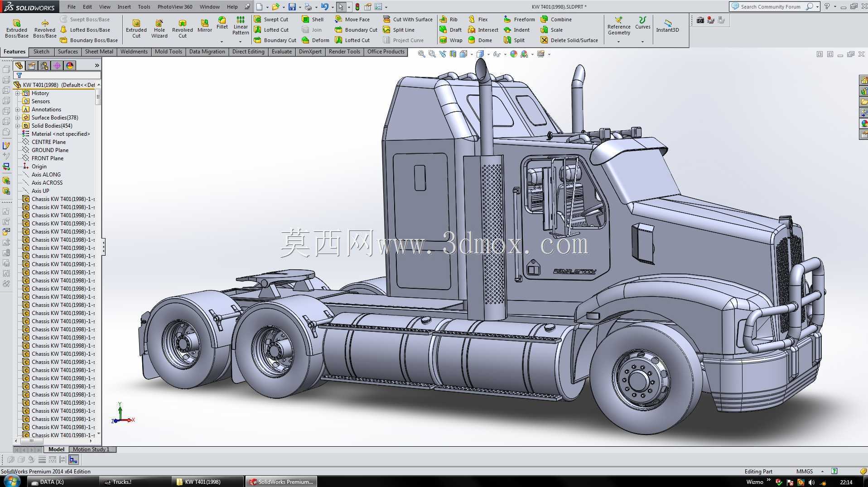Pick the Boundary Boss/Base tool

tap(89, 40)
